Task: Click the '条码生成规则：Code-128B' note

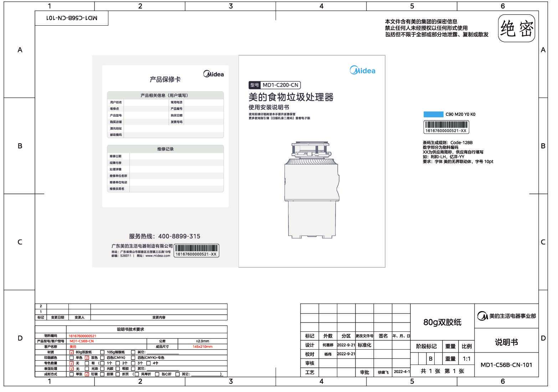Action: click(x=447, y=143)
